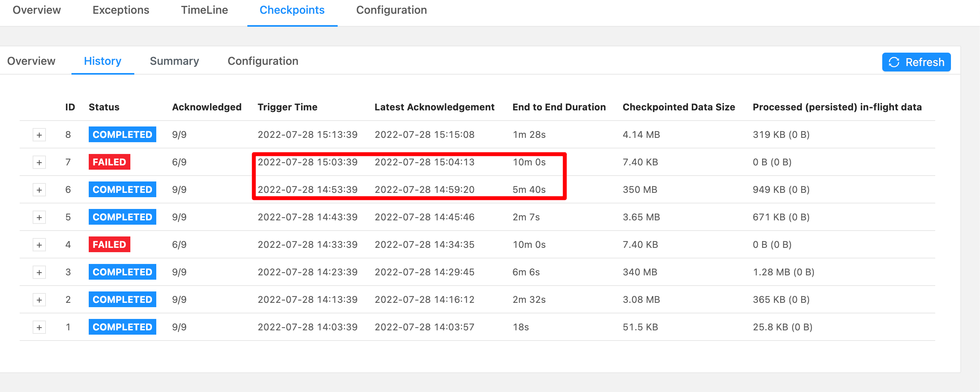
Task: Click trigger time 2022-07-28 15:13:39
Action: (307, 135)
